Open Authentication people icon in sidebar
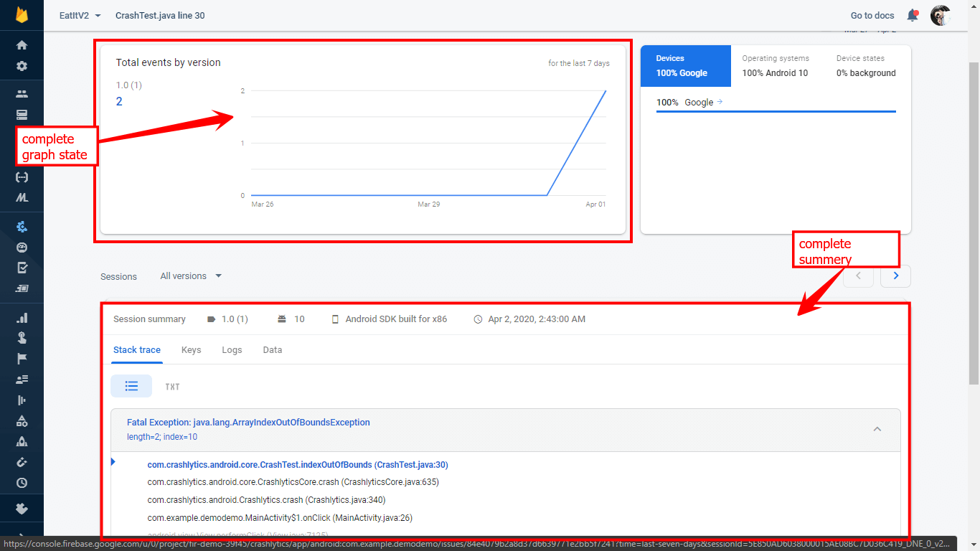Screen dimensions: 980x551 pos(22,94)
